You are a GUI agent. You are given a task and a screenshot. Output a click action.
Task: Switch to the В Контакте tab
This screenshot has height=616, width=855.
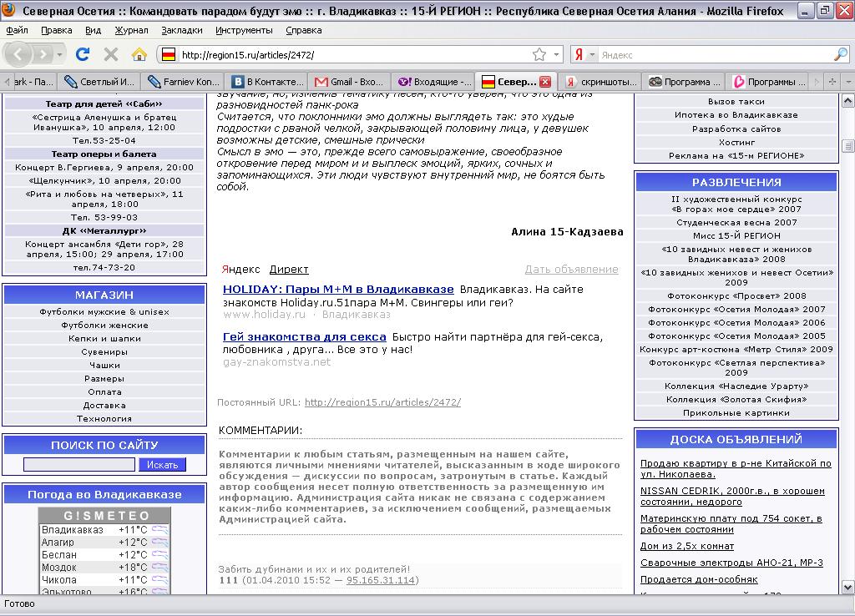pos(268,82)
